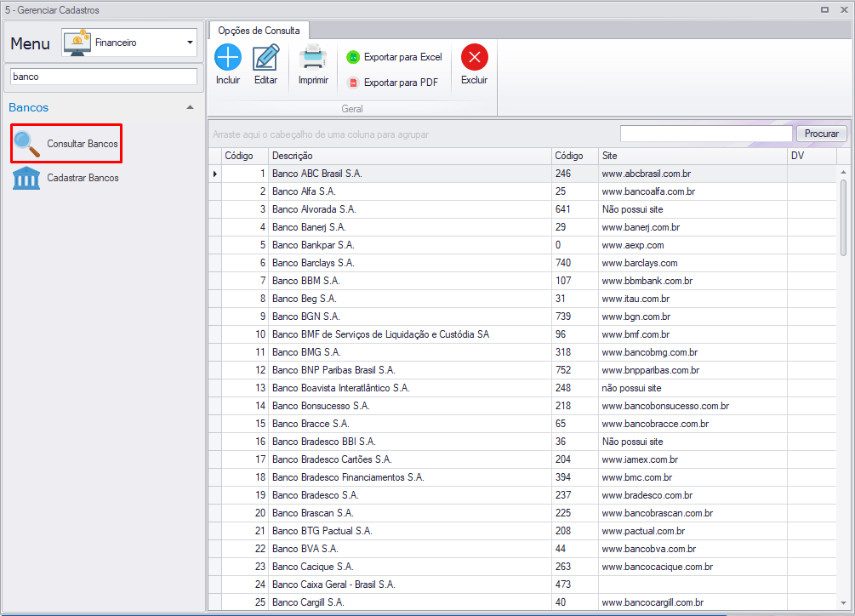
Task: Select the Banco Cargill S.A. row
Action: 522,602
